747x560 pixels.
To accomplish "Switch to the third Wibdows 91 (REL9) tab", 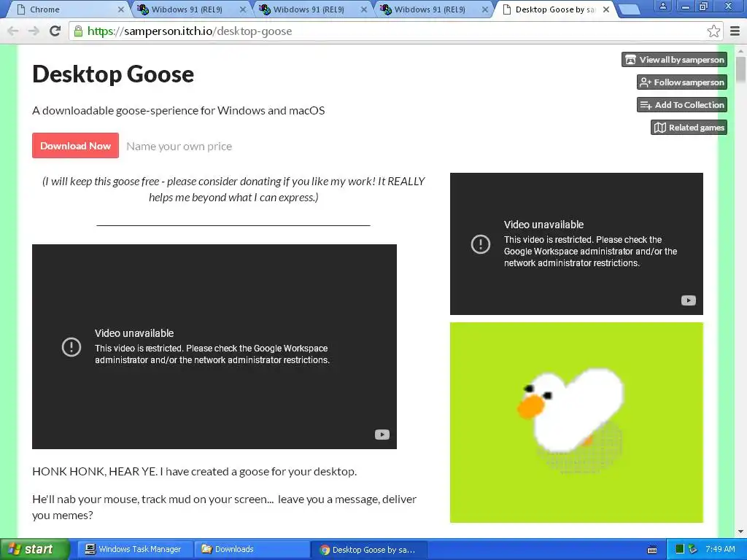I will pos(430,9).
